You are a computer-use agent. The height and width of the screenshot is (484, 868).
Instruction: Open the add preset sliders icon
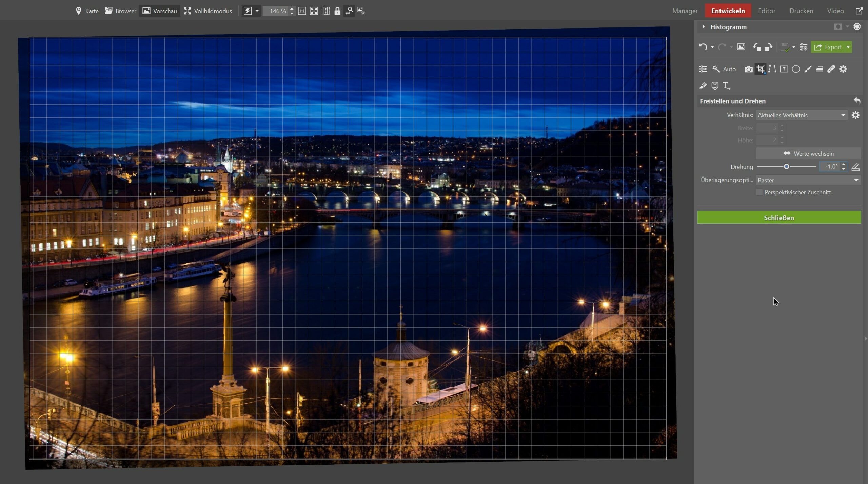click(803, 47)
